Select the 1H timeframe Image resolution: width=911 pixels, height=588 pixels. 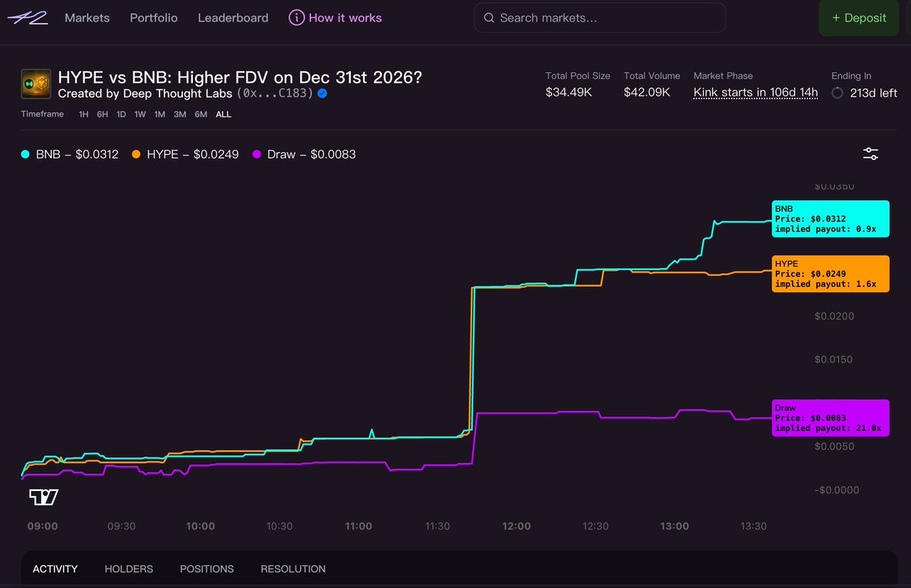[84, 115]
